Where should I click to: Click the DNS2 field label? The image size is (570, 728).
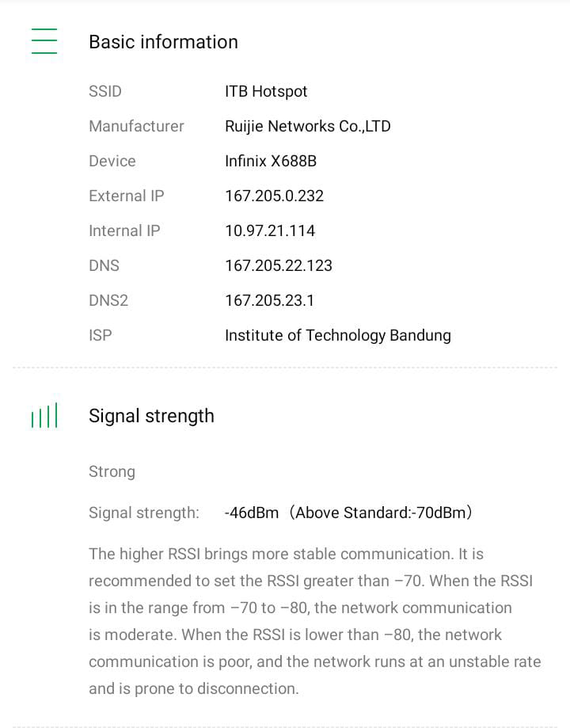click(108, 300)
